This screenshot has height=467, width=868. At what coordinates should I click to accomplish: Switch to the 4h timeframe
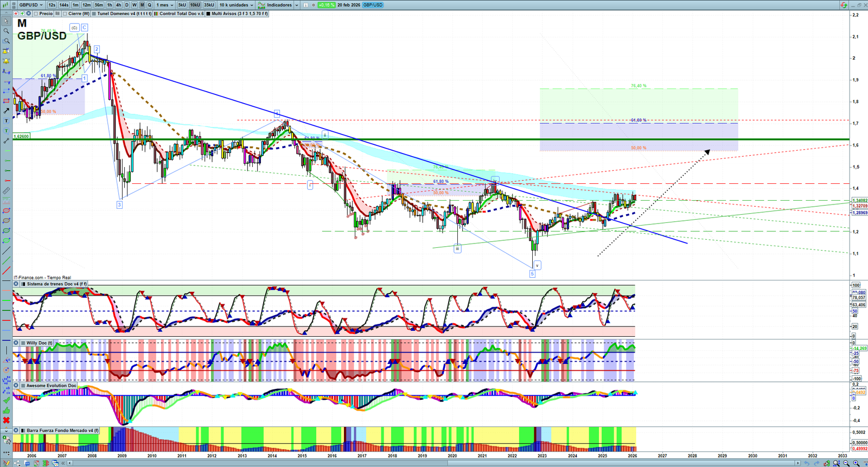point(118,5)
